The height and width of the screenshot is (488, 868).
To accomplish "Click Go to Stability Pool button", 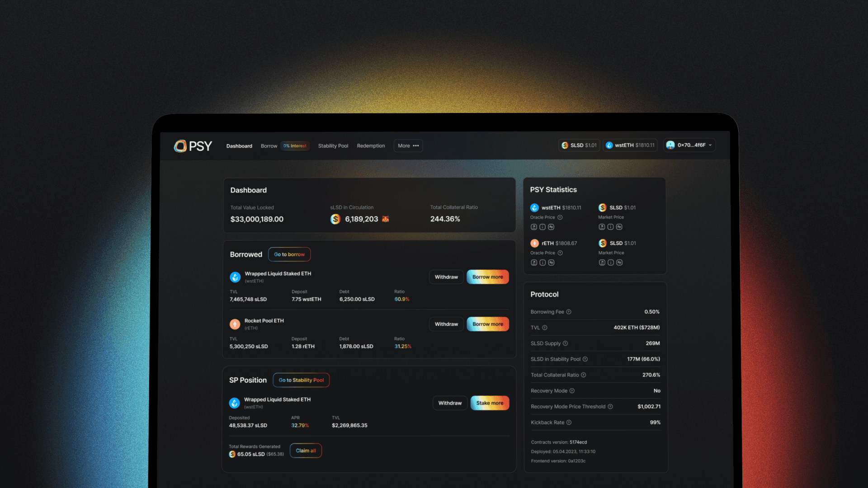I will coord(301,380).
